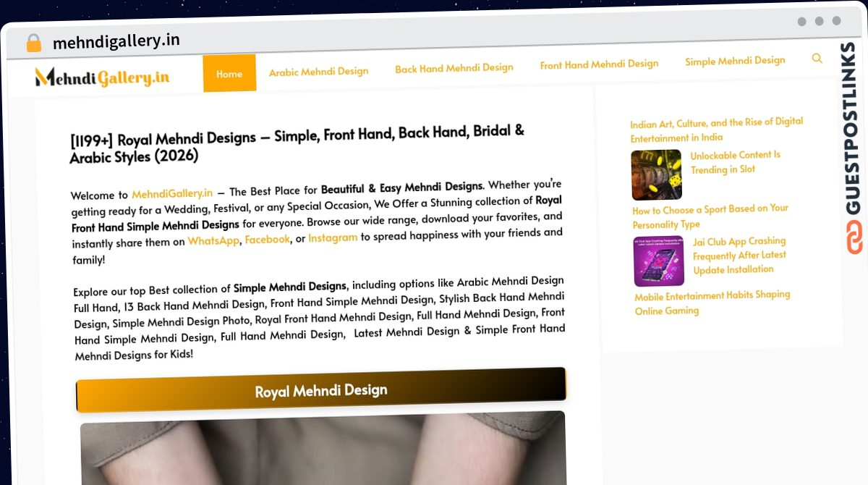Click the mehndi hand image below the banner
This screenshot has width=868, height=485.
pos(323,449)
